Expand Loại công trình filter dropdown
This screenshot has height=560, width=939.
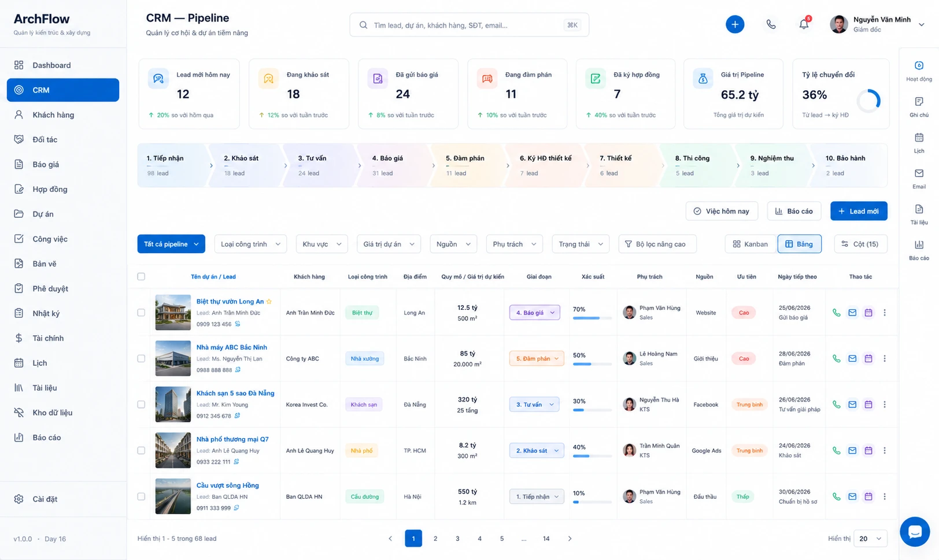(250, 244)
